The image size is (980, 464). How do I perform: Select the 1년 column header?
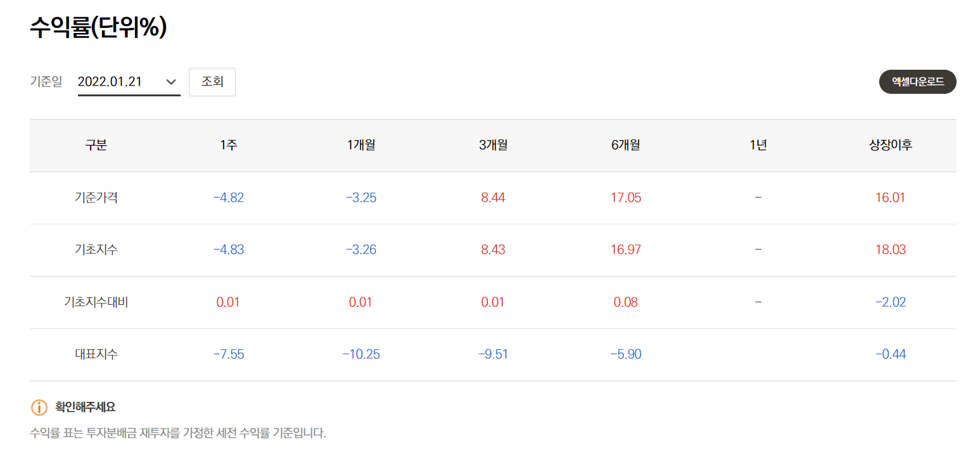[758, 145]
